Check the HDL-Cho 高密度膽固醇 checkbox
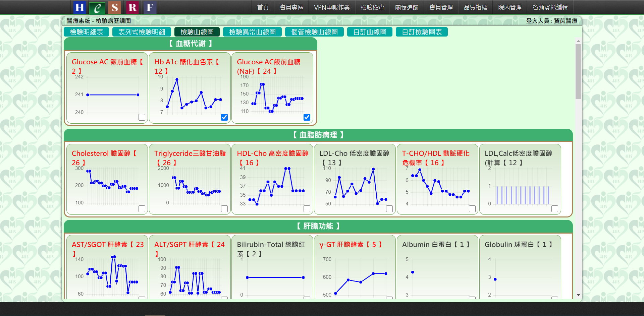This screenshot has width=644, height=316. click(307, 209)
